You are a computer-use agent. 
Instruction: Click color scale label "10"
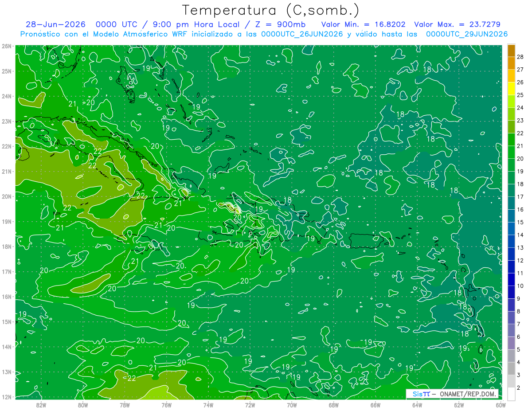tap(520, 286)
